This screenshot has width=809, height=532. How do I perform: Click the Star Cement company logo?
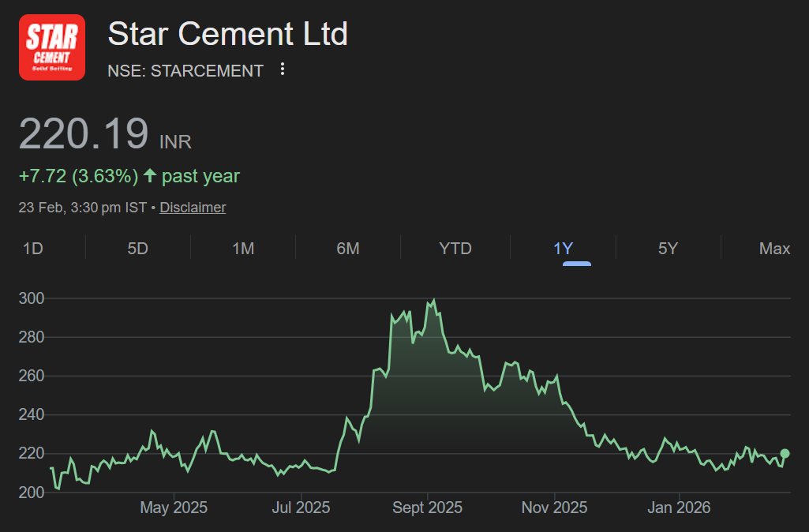[x=51, y=47]
